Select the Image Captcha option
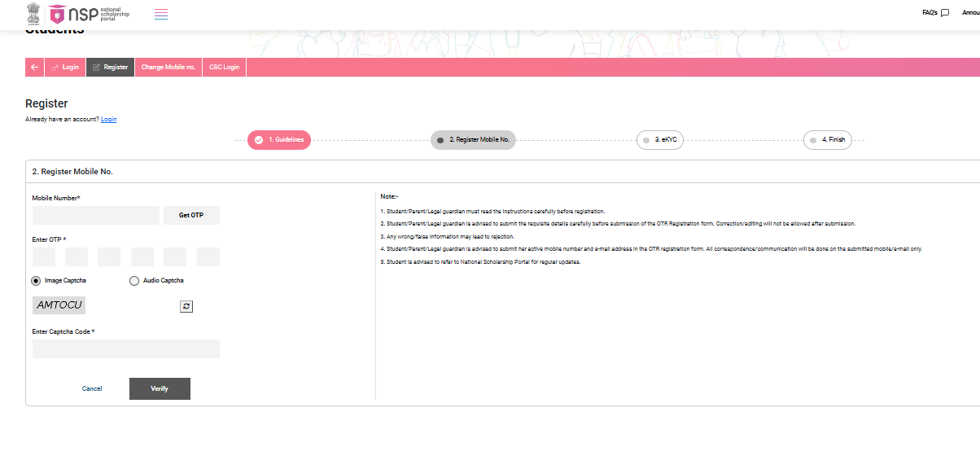980x469 pixels. click(36, 281)
